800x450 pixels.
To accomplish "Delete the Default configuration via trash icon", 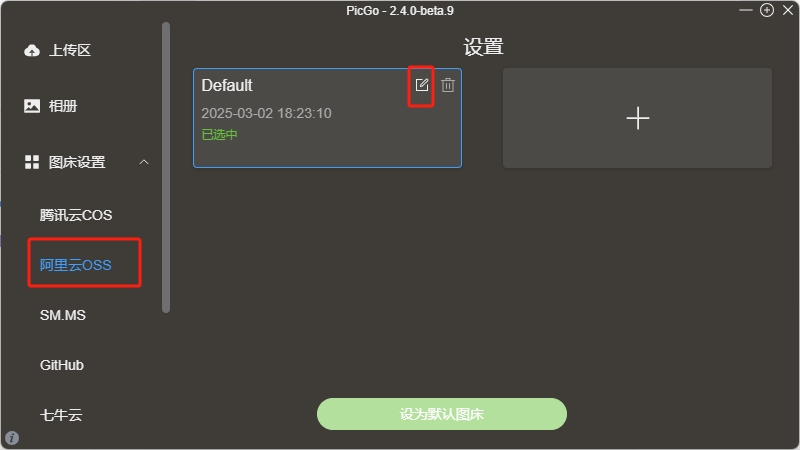I will (x=448, y=85).
